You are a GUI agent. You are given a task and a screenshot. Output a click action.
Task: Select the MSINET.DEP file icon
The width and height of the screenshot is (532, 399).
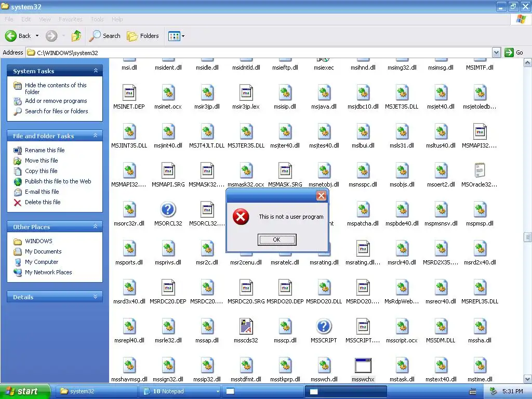[x=129, y=92]
